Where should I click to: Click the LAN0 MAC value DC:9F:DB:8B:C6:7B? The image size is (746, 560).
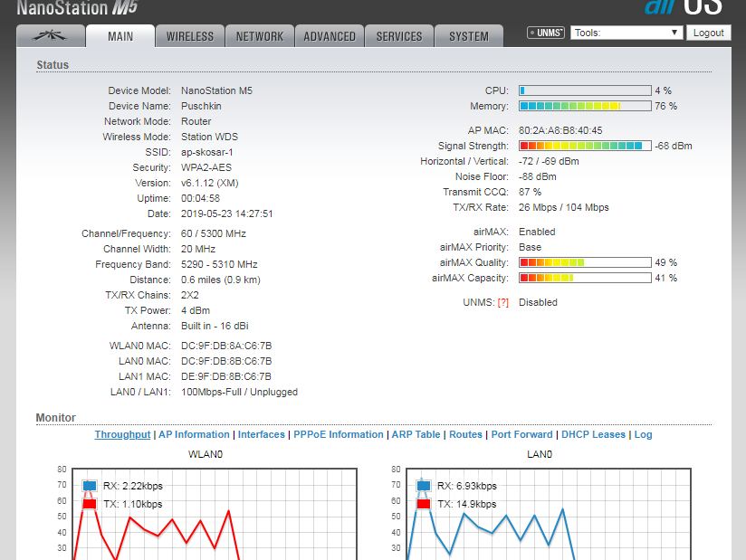click(226, 361)
